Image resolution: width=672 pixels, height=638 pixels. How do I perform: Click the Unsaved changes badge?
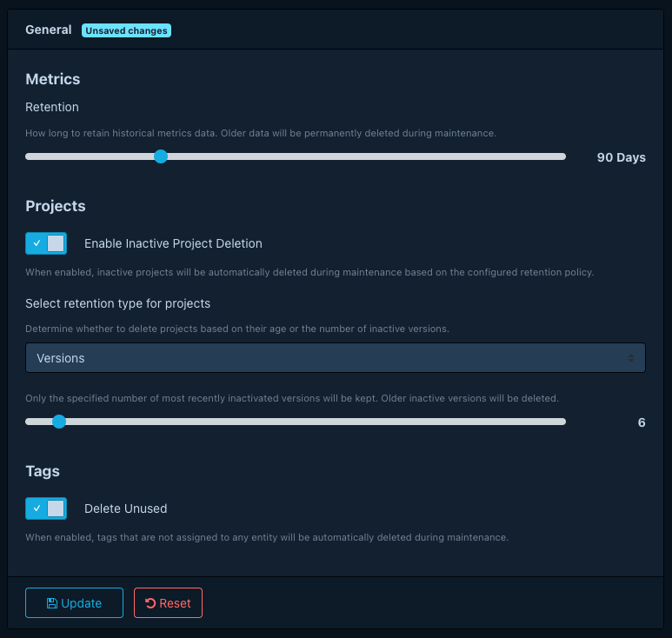pyautogui.click(x=126, y=30)
